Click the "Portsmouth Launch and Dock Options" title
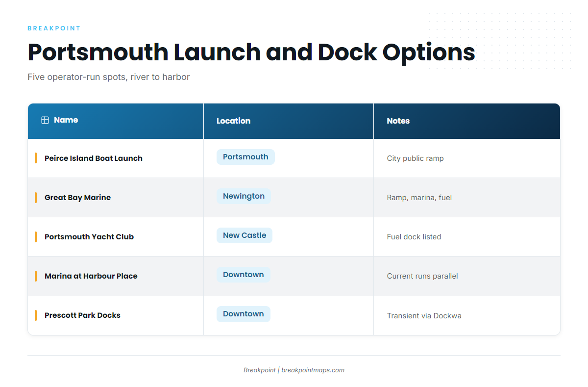Image resolution: width=588 pixels, height=387 pixels. (251, 52)
